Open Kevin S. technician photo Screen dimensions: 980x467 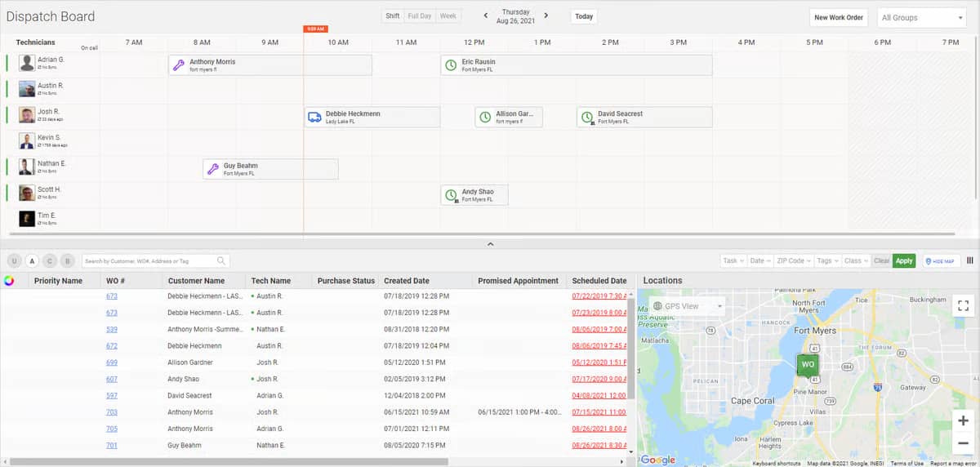point(27,141)
